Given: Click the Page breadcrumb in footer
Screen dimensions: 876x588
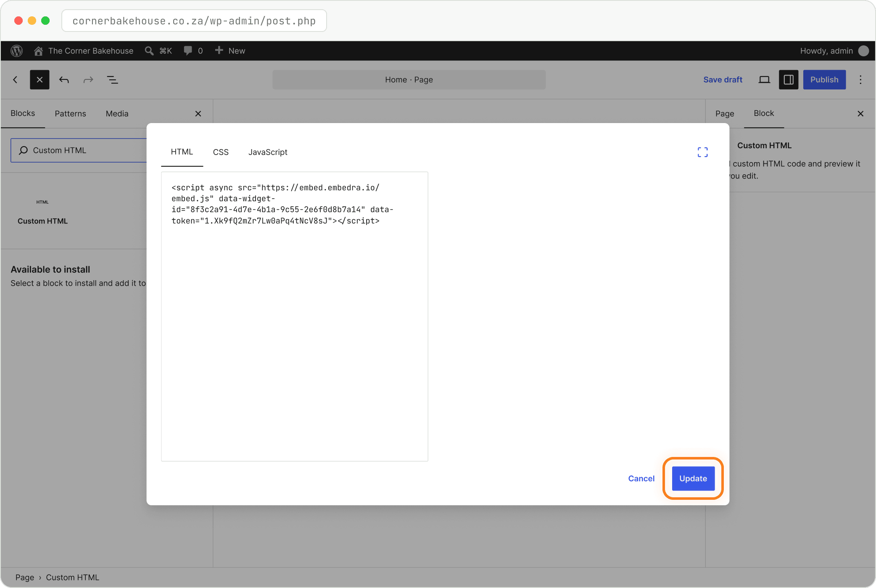Looking at the screenshot, I should coord(25,577).
